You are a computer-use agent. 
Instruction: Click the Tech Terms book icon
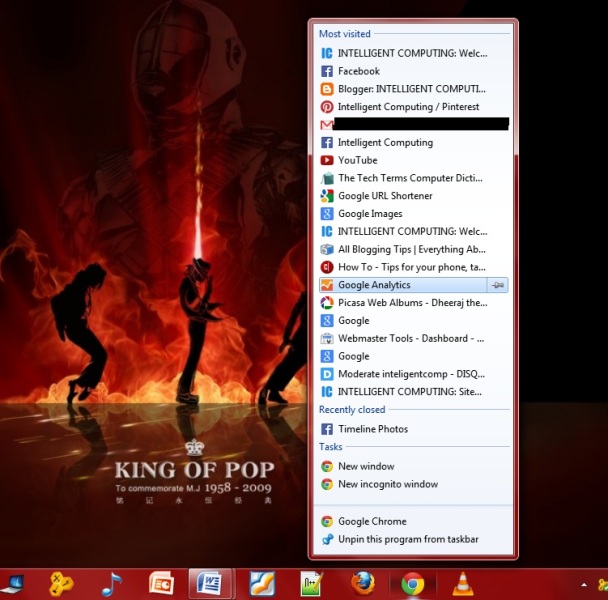coord(327,178)
